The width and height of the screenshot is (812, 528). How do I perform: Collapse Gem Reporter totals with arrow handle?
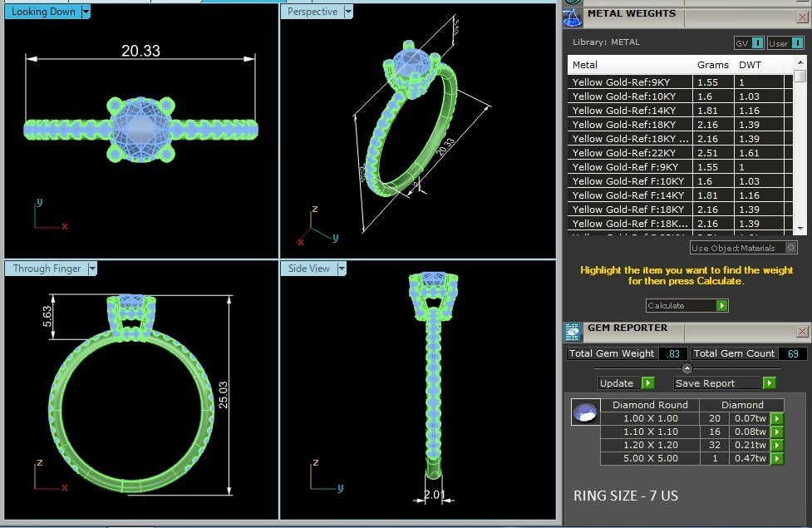tap(687, 368)
